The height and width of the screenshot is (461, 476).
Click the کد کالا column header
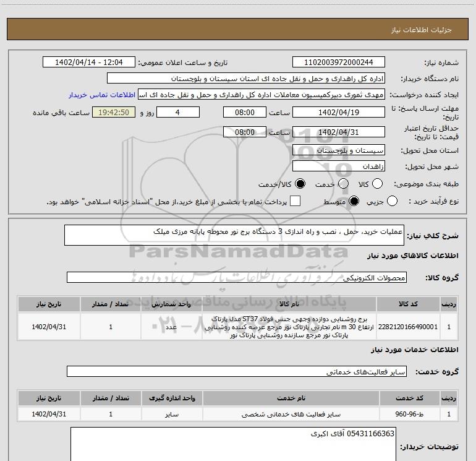[x=408, y=304]
